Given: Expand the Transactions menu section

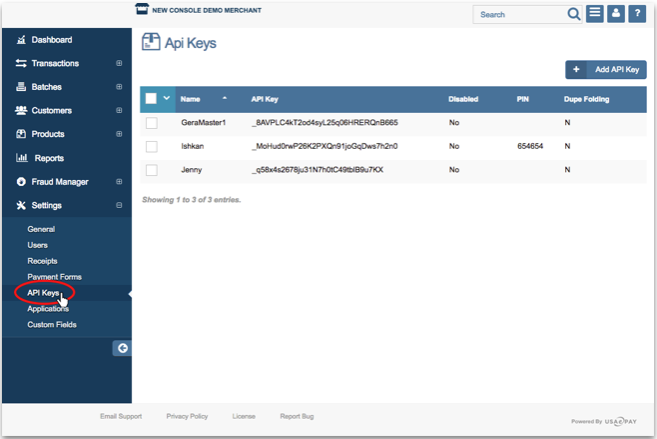Looking at the screenshot, I should [119, 64].
